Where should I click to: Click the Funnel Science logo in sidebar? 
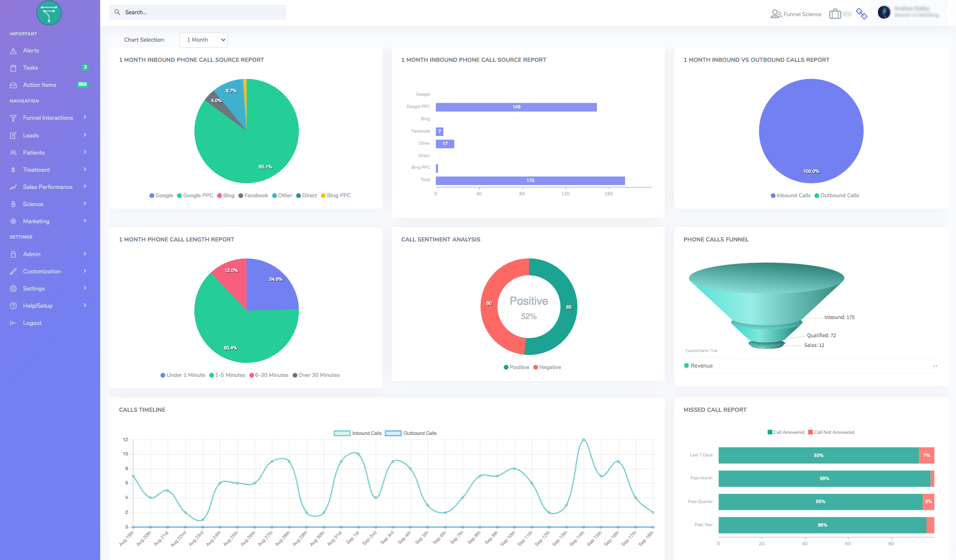pyautogui.click(x=49, y=13)
